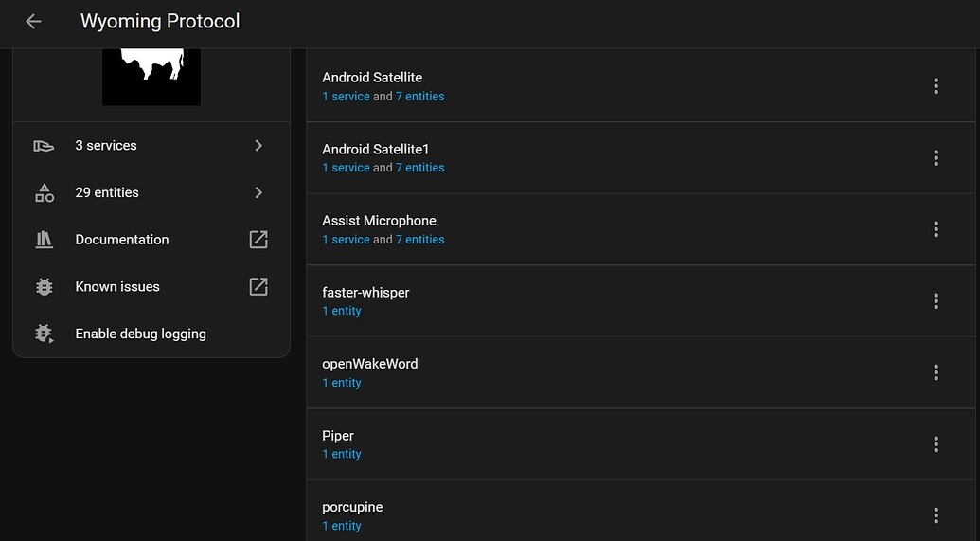Open the Known issues entry
This screenshot has height=541, width=980.
(117, 286)
